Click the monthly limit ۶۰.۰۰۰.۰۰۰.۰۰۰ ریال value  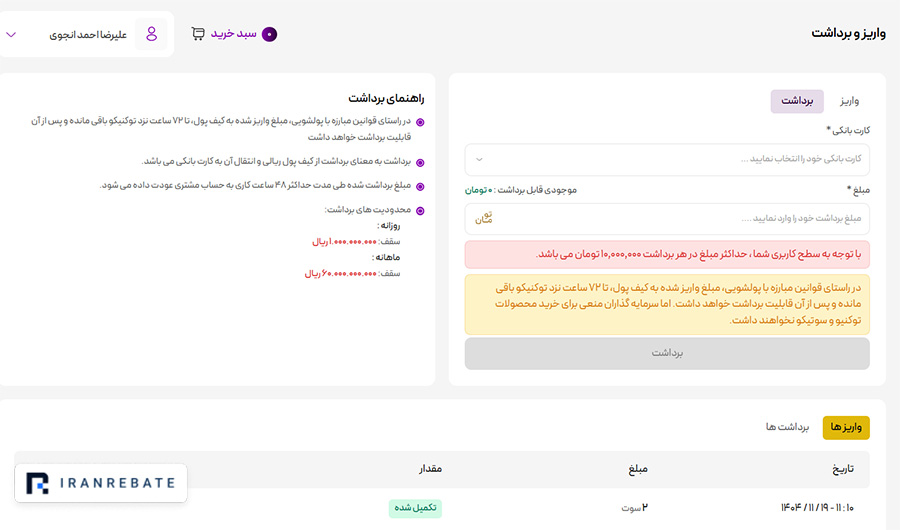(x=341, y=274)
